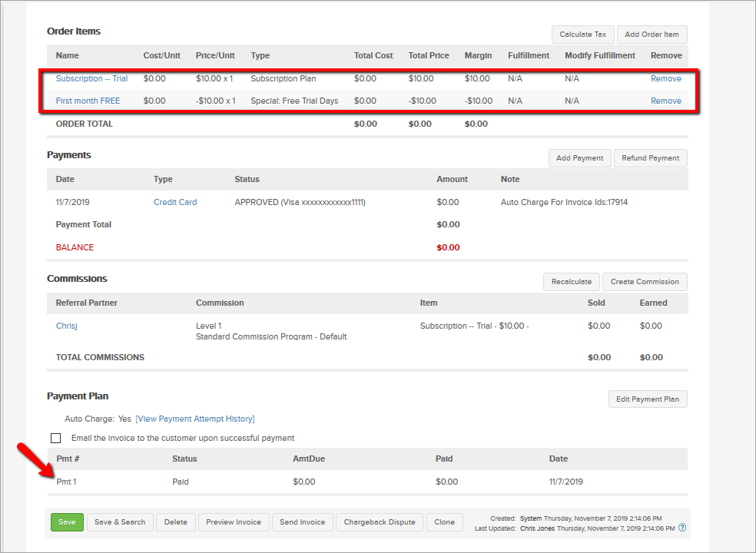Click the Preview Invoice button
The width and height of the screenshot is (756, 553).
pyautogui.click(x=234, y=522)
